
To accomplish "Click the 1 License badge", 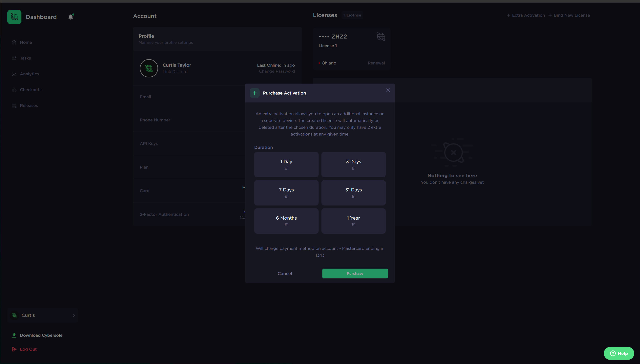I will click(x=352, y=15).
